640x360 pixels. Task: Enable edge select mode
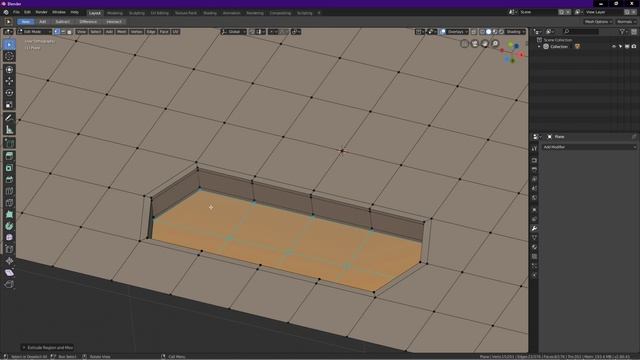tap(63, 31)
